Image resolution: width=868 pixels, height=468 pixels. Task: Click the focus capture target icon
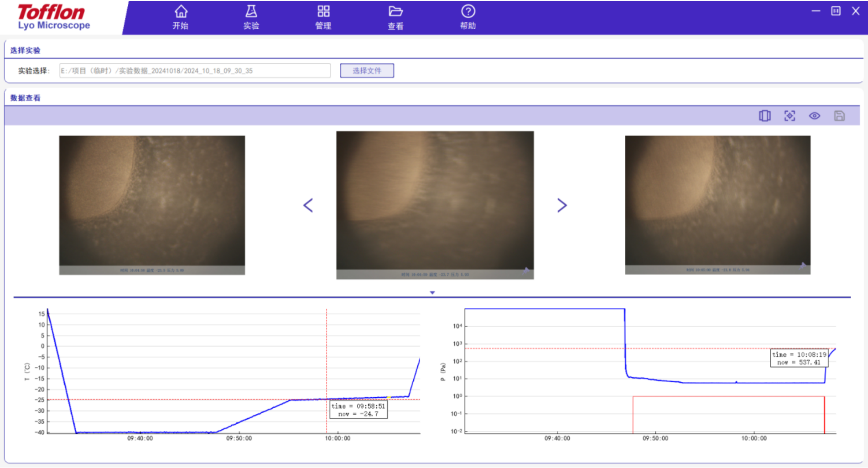[x=790, y=116]
